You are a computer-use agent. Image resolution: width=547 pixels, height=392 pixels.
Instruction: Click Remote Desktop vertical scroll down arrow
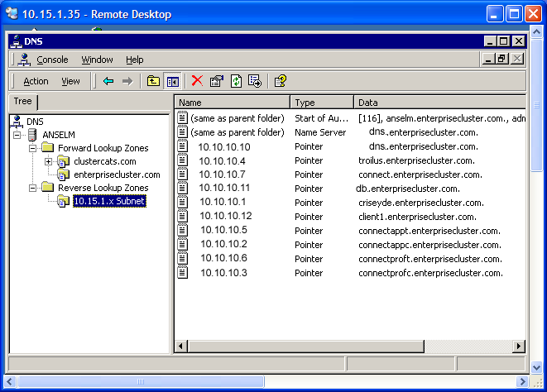tap(536, 367)
